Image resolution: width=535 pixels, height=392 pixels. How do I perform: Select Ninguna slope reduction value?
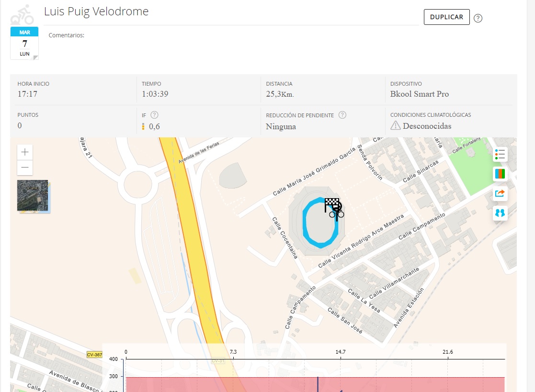click(281, 126)
